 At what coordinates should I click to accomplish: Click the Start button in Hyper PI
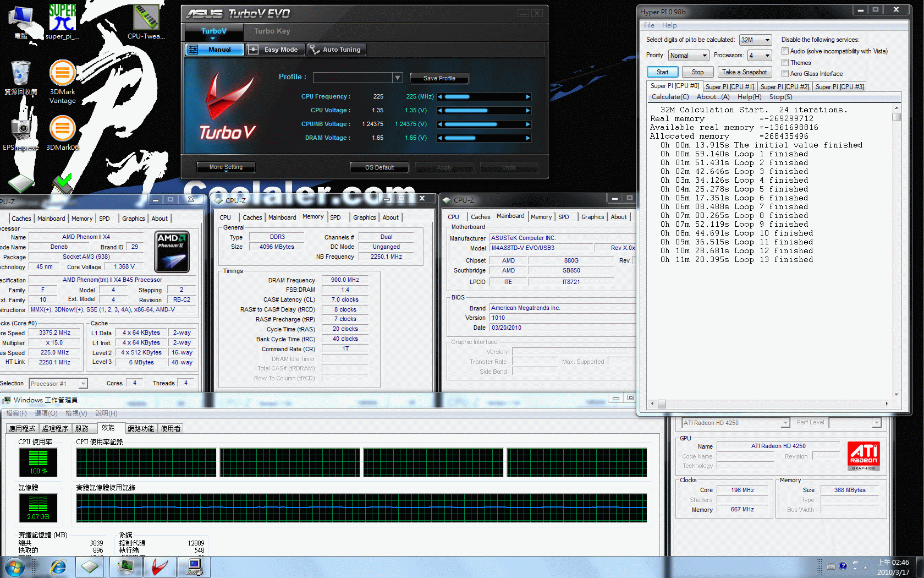coord(662,72)
